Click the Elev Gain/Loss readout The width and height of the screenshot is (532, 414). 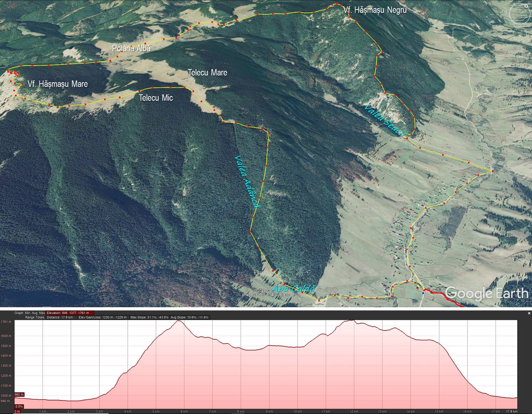point(103,317)
